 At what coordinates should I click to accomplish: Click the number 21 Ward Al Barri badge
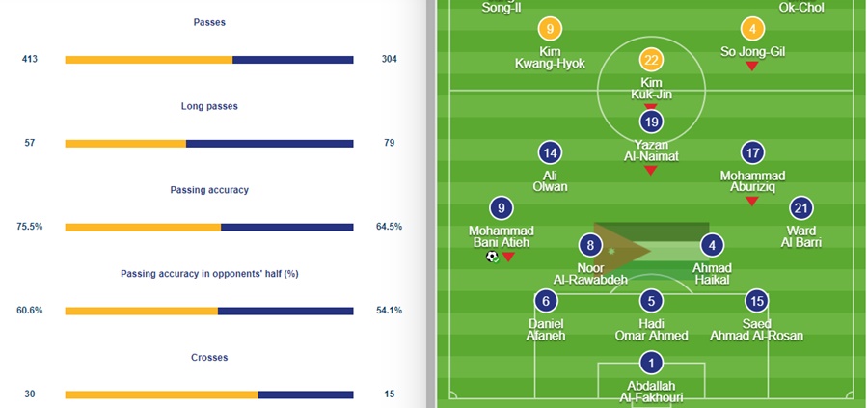800,208
